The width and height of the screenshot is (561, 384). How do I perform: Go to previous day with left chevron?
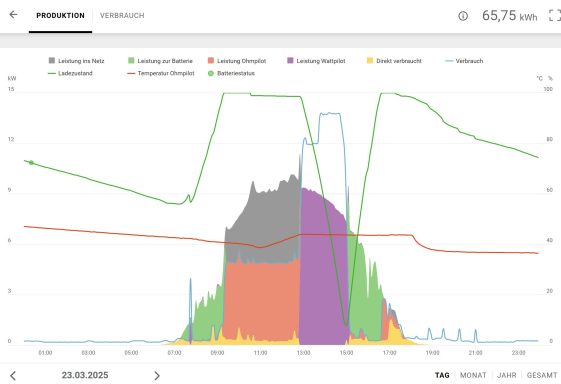pos(13,375)
